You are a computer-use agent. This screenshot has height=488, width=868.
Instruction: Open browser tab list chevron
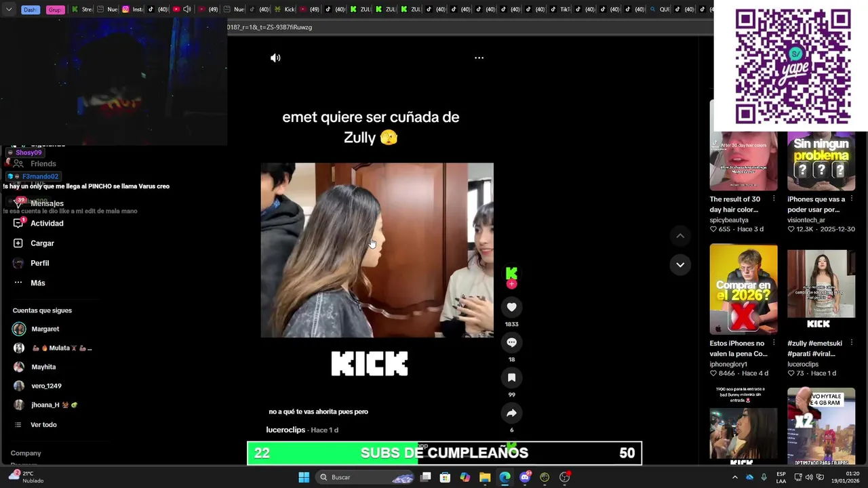[x=9, y=9]
